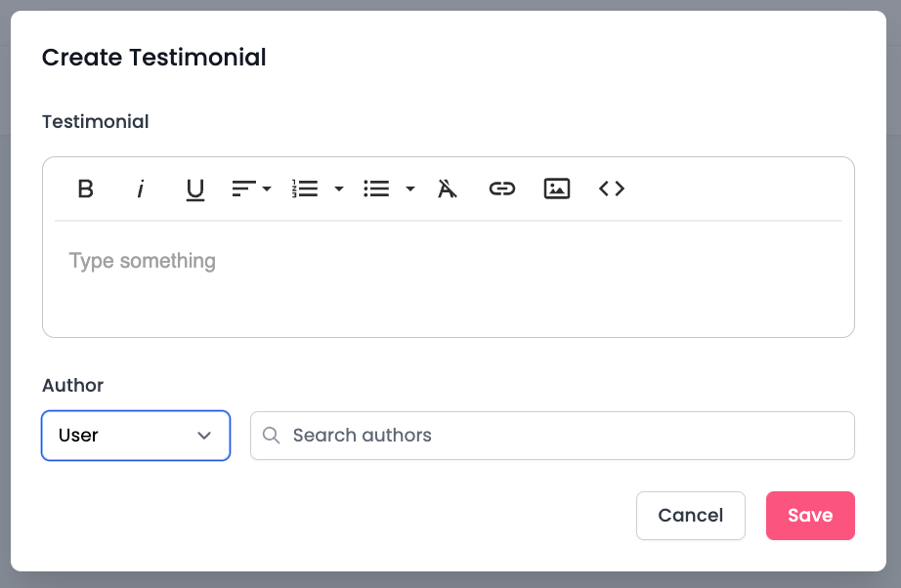The image size is (901, 588).
Task: Apply italic formatting
Action: point(141,189)
